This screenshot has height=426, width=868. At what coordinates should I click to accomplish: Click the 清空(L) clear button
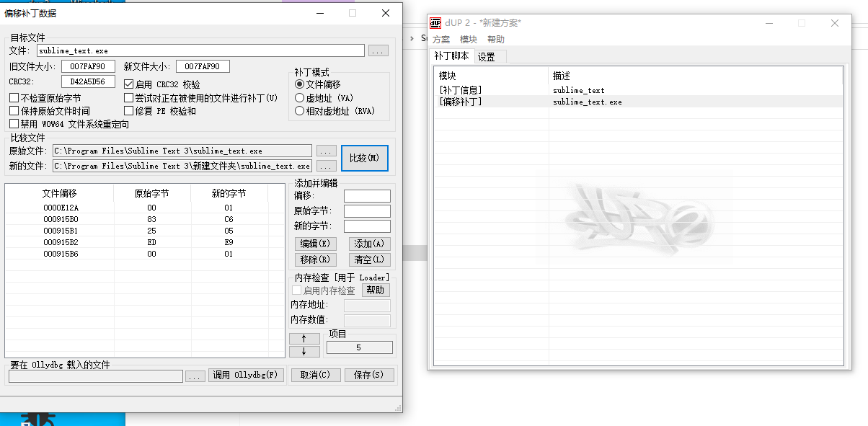369,259
